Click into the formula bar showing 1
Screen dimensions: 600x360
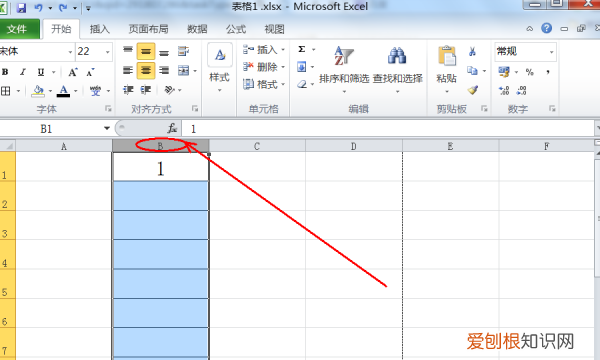click(x=387, y=129)
